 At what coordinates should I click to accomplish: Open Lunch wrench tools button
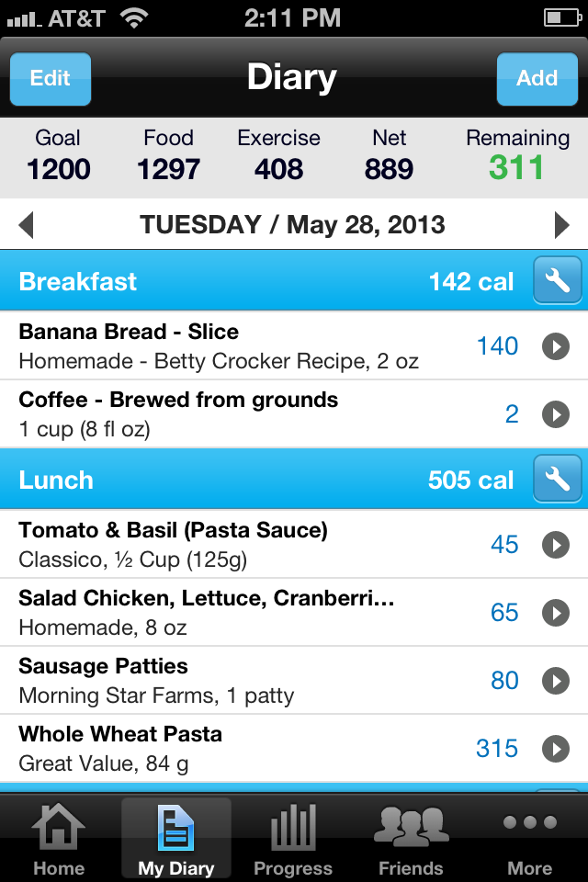[557, 479]
